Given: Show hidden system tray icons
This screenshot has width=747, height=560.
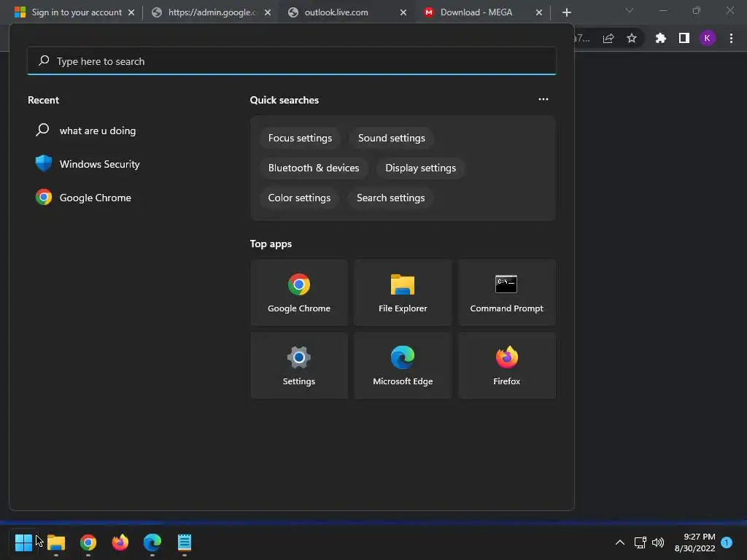Looking at the screenshot, I should 620,542.
